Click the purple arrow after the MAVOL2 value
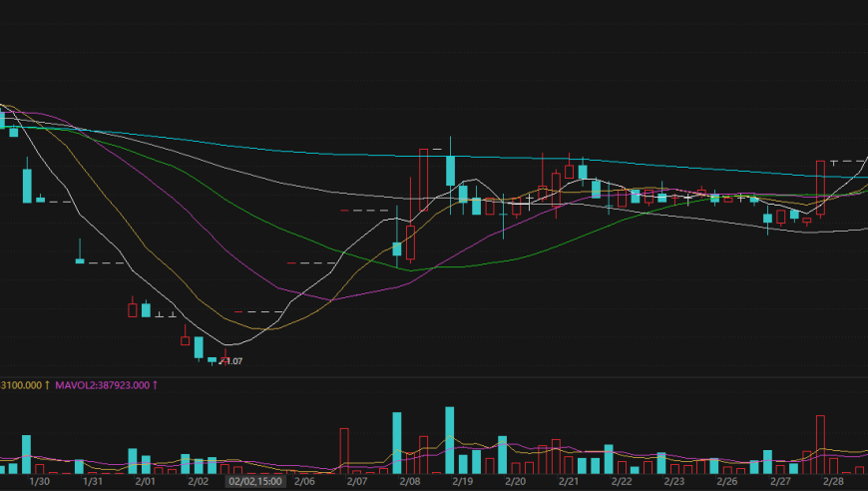868x491 pixels. coord(155,384)
